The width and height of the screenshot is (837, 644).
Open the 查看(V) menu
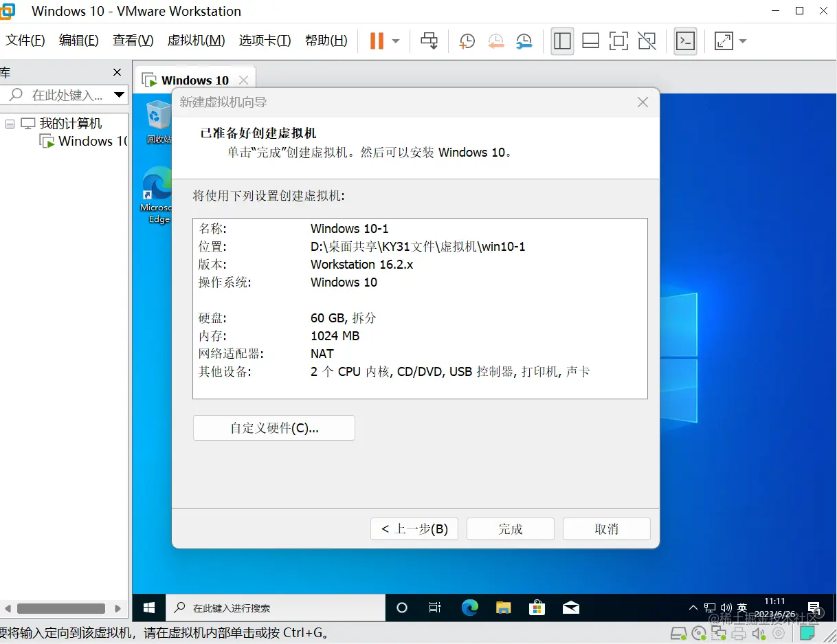pyautogui.click(x=133, y=41)
